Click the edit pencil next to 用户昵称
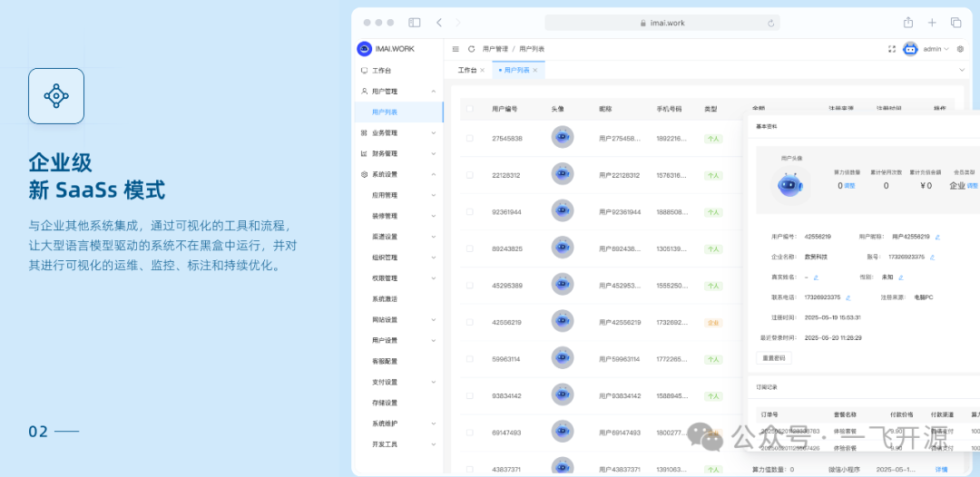Viewport: 980px width, 477px height. (x=937, y=237)
